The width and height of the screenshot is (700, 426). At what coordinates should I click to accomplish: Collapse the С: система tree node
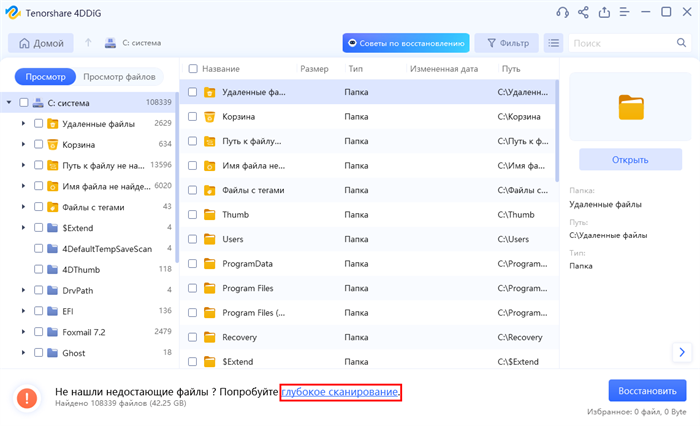tap(9, 103)
